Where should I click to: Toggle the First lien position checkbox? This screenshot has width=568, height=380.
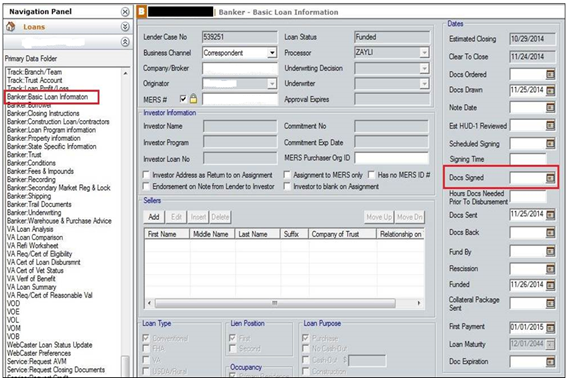click(x=233, y=338)
